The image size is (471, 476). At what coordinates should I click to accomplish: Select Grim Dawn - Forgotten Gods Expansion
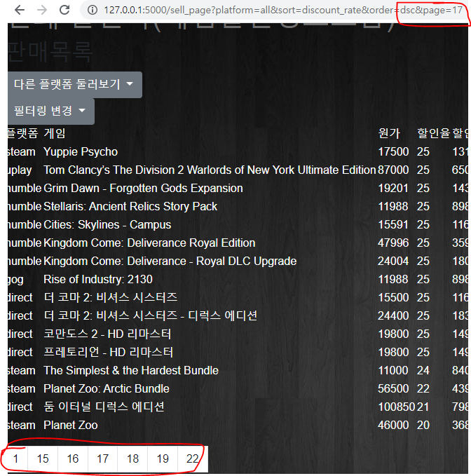(143, 188)
